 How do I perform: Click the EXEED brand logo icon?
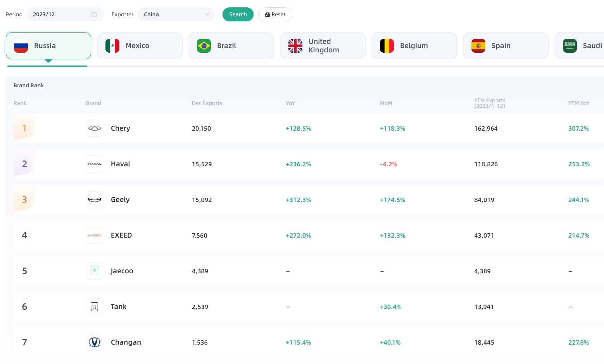(x=95, y=235)
